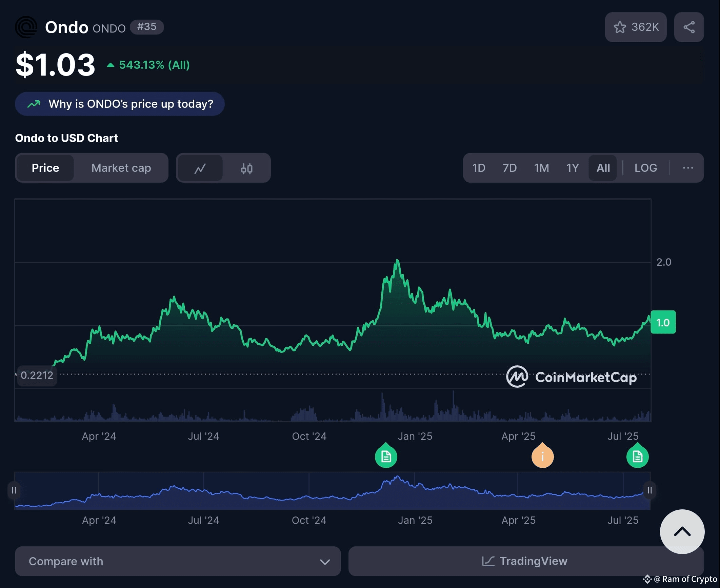Click the chevron arrow in Compare with
720x588 pixels.
click(325, 562)
